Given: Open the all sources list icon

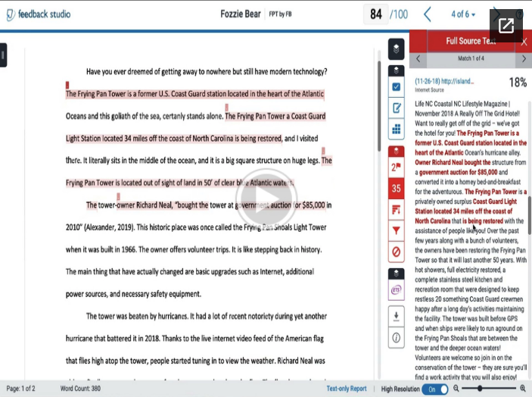Looking at the screenshot, I should pos(396,210).
